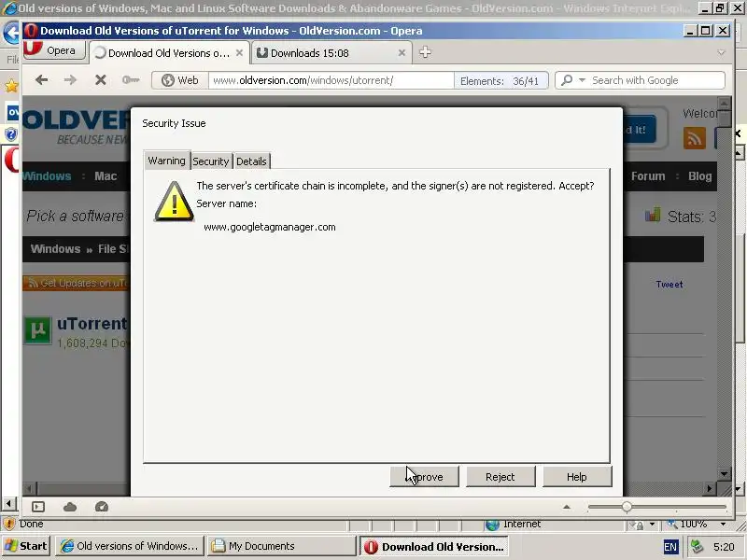Click the IE Internet zone globe icon

pyautogui.click(x=492, y=525)
